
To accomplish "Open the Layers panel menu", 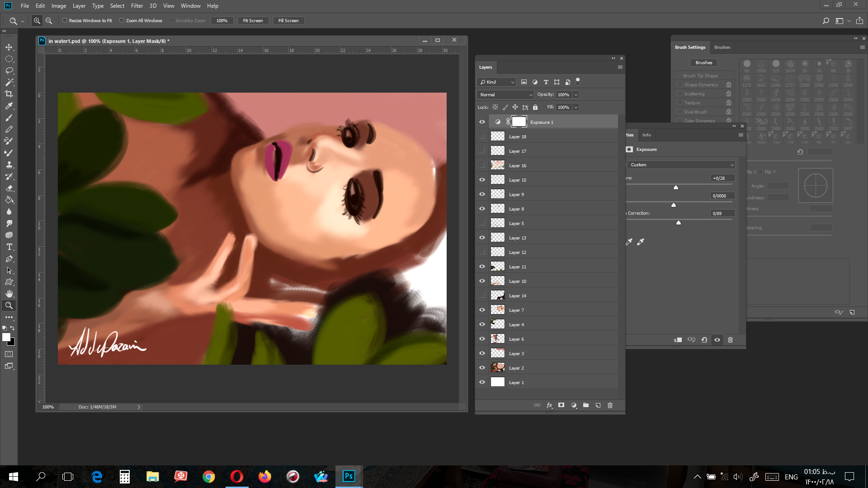I will [620, 67].
